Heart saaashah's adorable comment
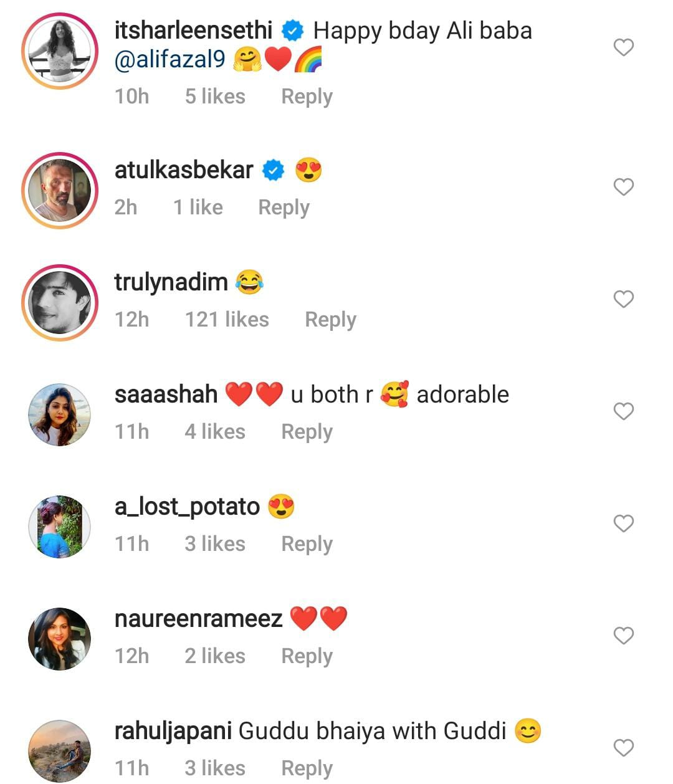673x784 pixels. 623,411
